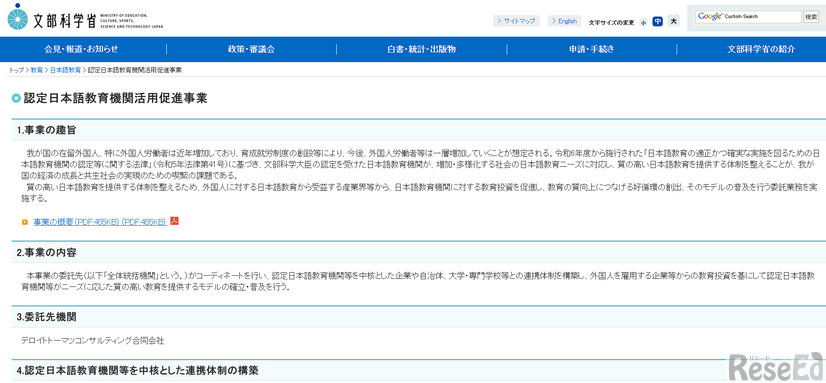Set font size to small (小)
The width and height of the screenshot is (826, 383).
tap(643, 22)
